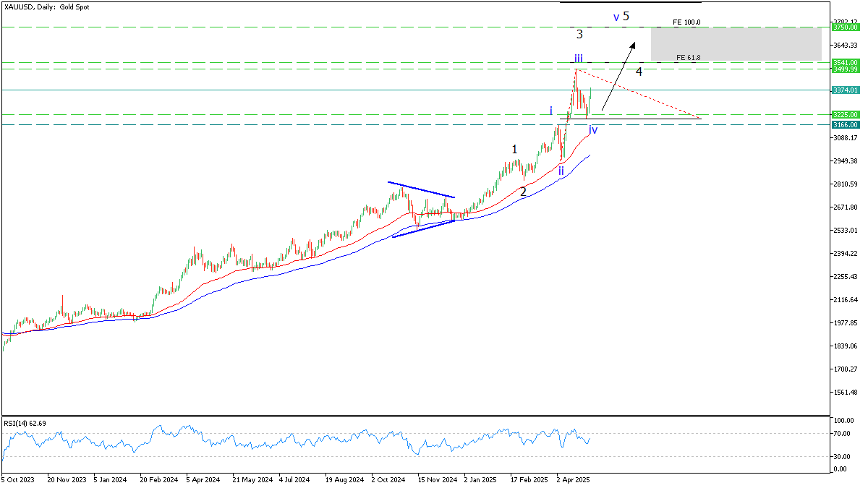Select the blue sub-wave label ii

[561, 171]
